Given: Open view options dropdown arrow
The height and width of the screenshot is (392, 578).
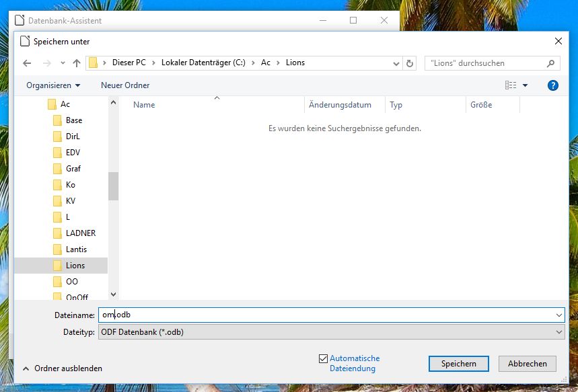Looking at the screenshot, I should (526, 85).
